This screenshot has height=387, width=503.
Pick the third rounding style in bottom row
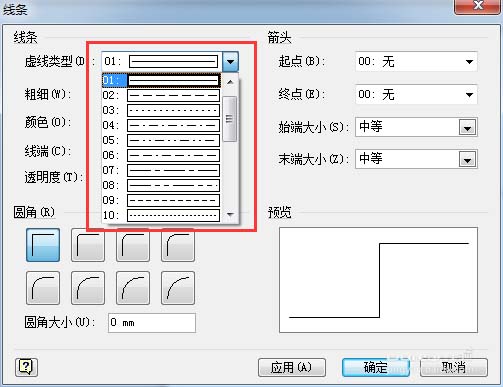click(133, 288)
